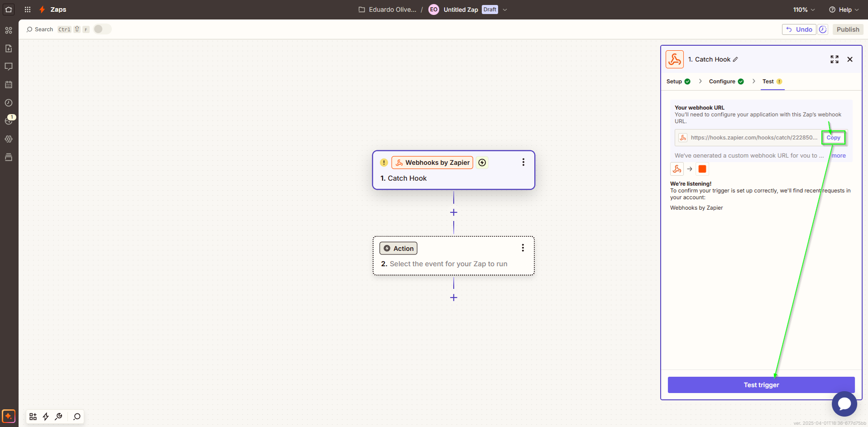Click the bottom toolbar add-components icon
This screenshot has height=427, width=868.
(33, 417)
